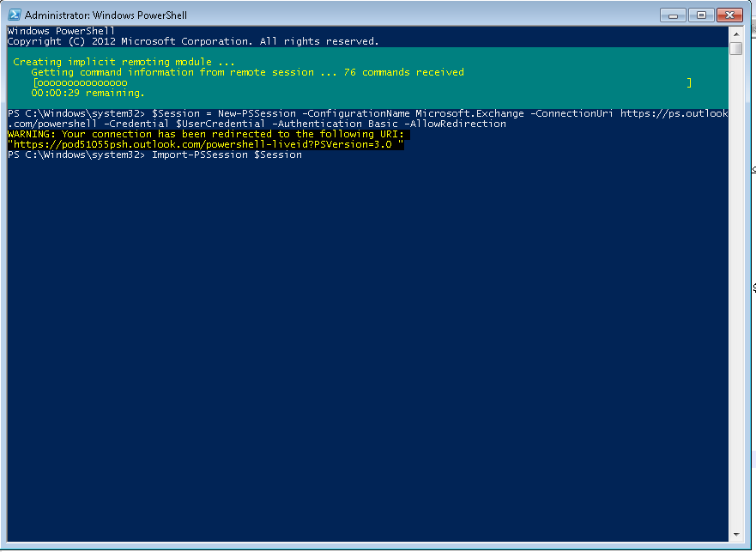Click the yellow WARNING redirection line
The image size is (756, 552).
click(206, 134)
